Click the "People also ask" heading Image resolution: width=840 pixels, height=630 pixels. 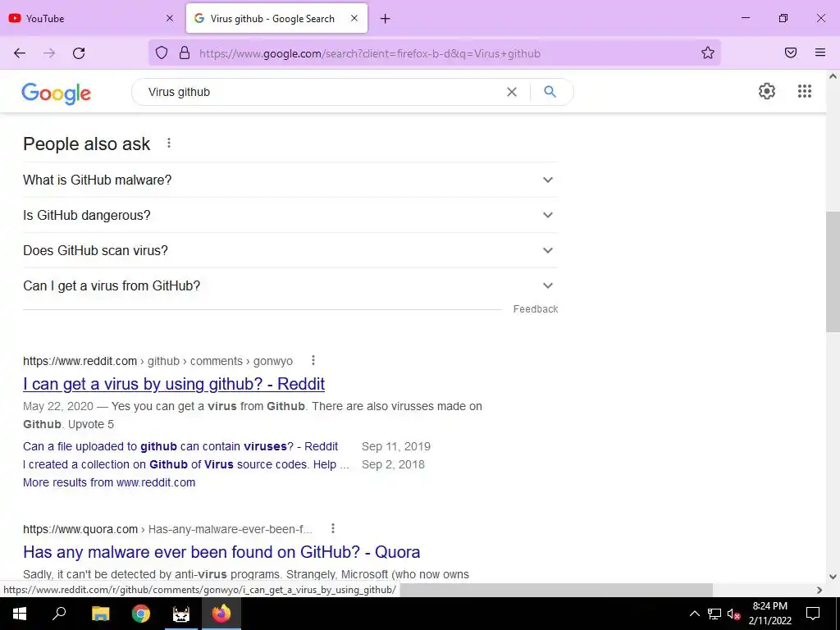pyautogui.click(x=87, y=144)
